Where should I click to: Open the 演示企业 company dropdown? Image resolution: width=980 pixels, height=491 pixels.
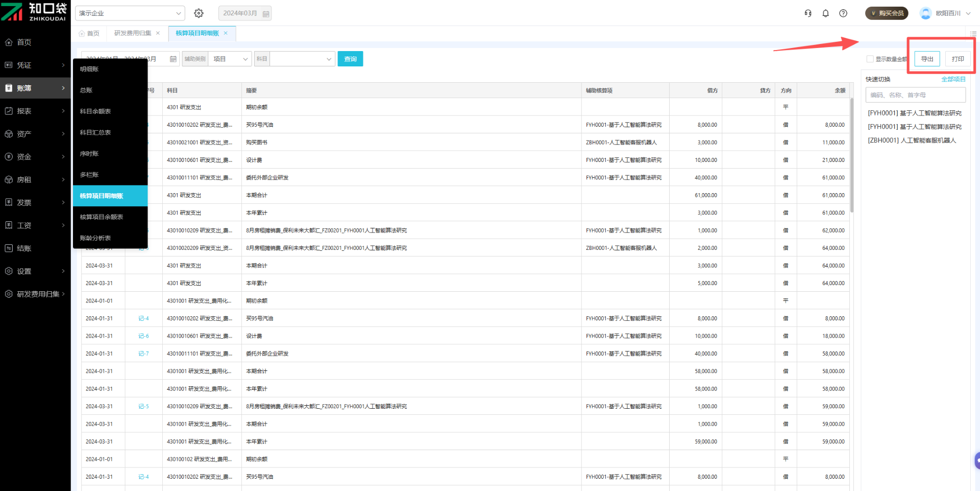130,13
